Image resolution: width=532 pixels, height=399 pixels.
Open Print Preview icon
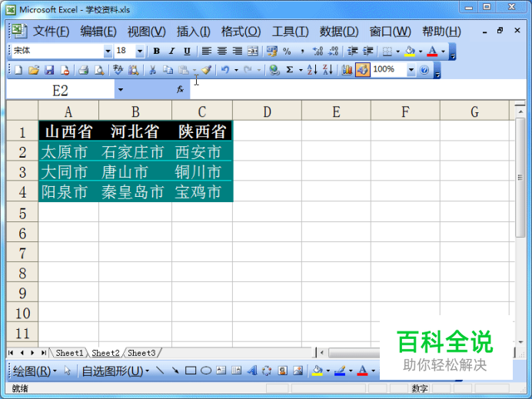pos(99,70)
